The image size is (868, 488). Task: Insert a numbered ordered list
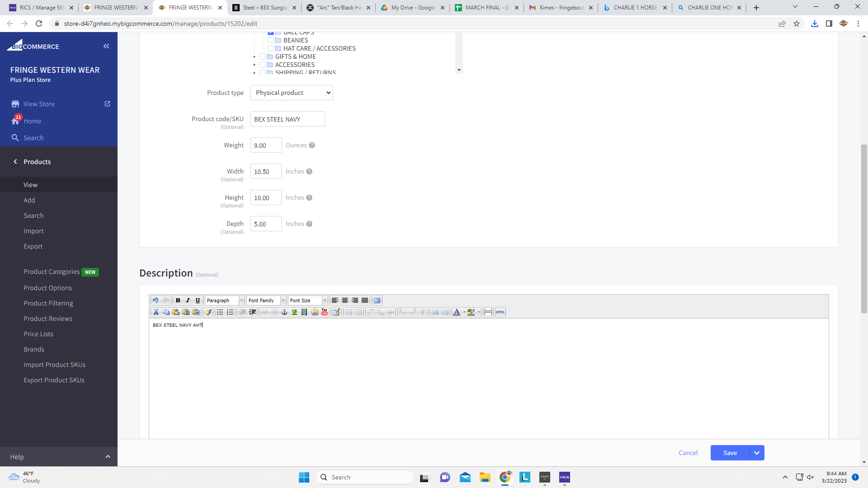pyautogui.click(x=230, y=312)
